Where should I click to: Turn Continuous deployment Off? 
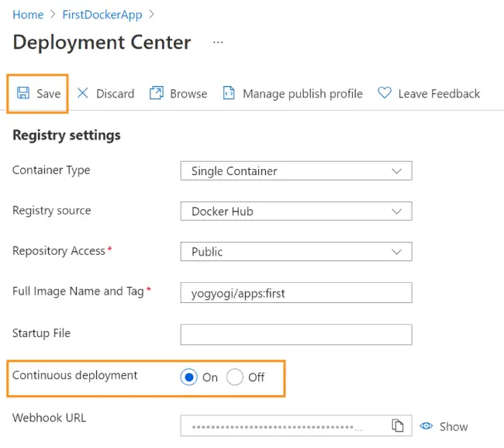pos(235,377)
